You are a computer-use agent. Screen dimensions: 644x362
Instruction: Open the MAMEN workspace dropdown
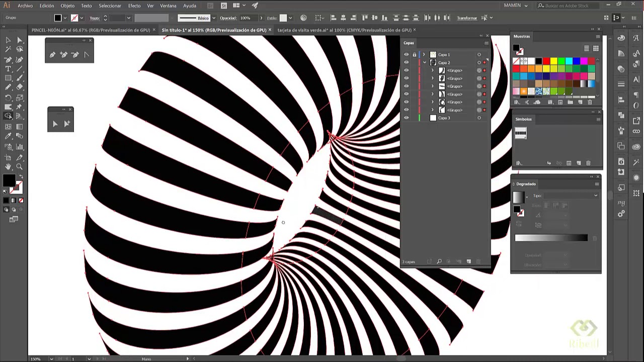516,6
